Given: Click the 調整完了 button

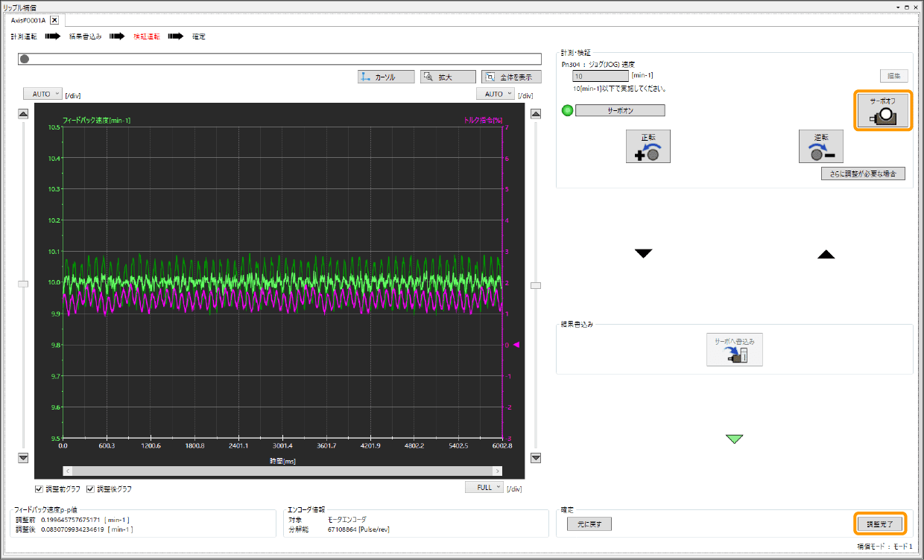Looking at the screenshot, I should coord(880,524).
